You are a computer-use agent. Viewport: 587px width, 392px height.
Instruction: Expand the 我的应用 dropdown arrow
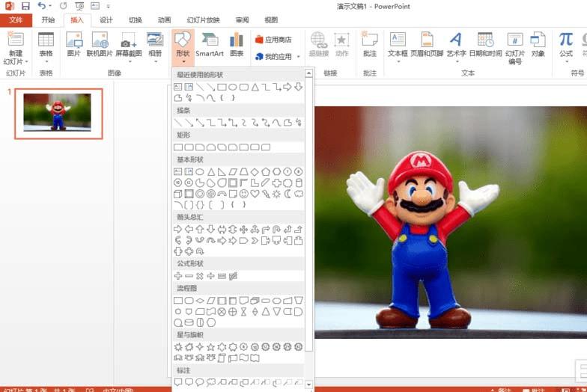point(298,57)
